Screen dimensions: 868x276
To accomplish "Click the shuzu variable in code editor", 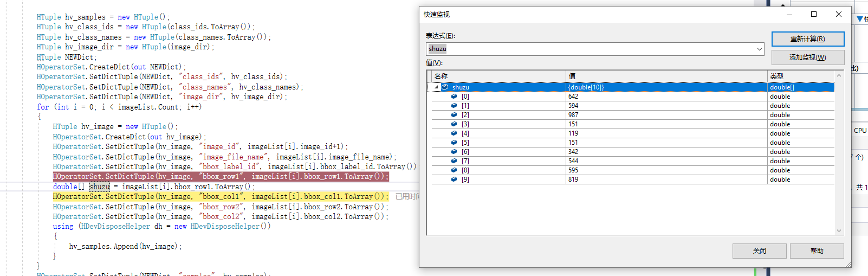I will (100, 187).
